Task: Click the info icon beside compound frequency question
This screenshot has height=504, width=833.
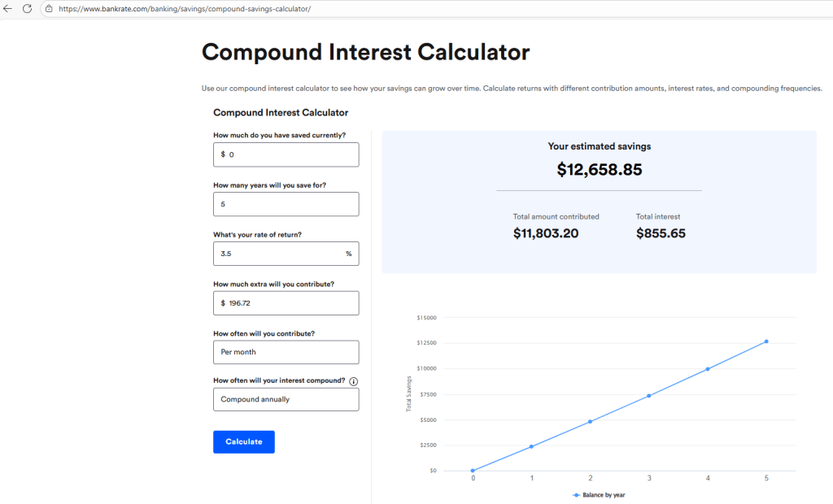Action: [x=354, y=381]
